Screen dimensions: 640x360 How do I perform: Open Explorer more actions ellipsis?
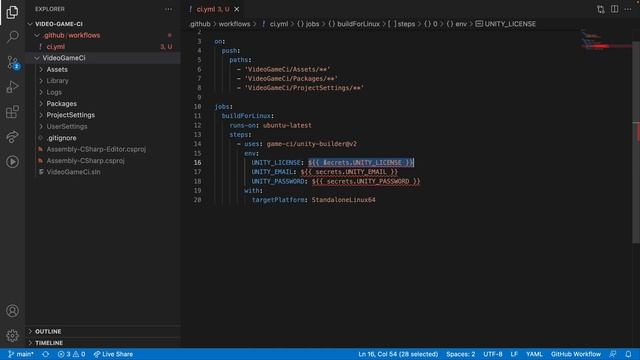tap(168, 9)
